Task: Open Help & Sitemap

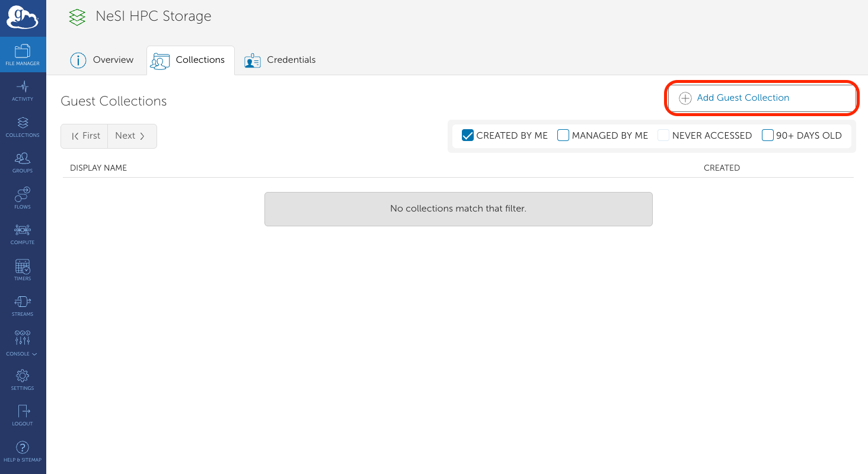Action: tap(23, 451)
